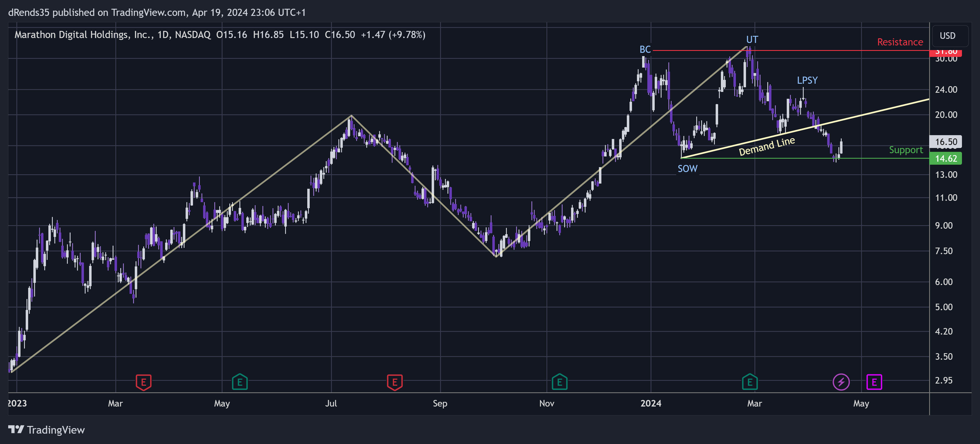Click the Mar 2023 label on the time axis
This screenshot has width=980, height=444.
(115, 403)
